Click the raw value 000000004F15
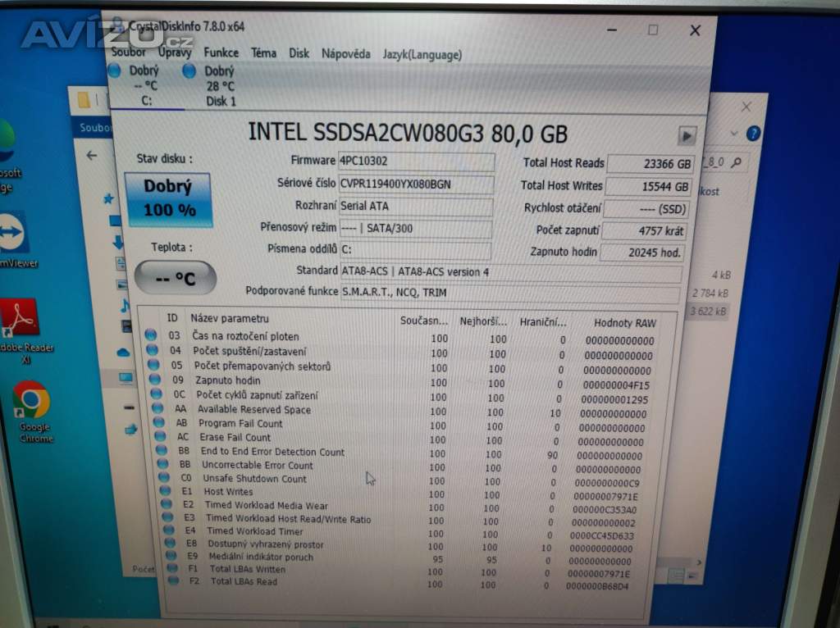Screen dimensions: 840x628 [x=615, y=385]
